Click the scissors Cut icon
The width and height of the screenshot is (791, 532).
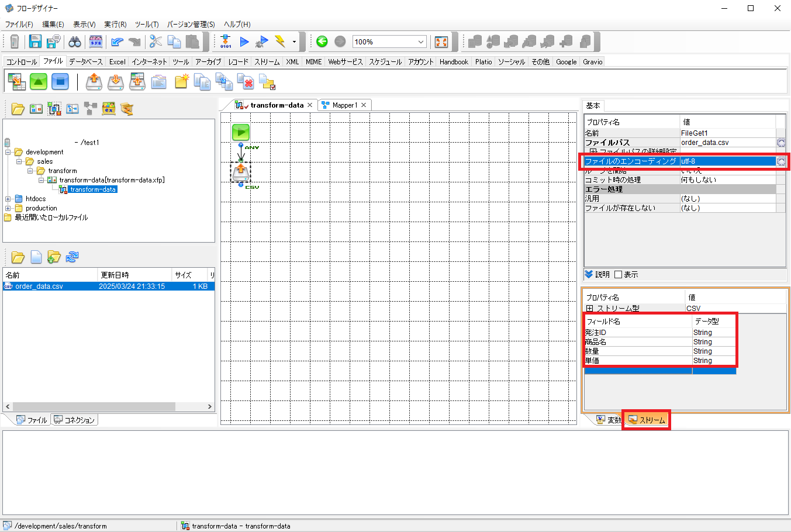point(156,42)
